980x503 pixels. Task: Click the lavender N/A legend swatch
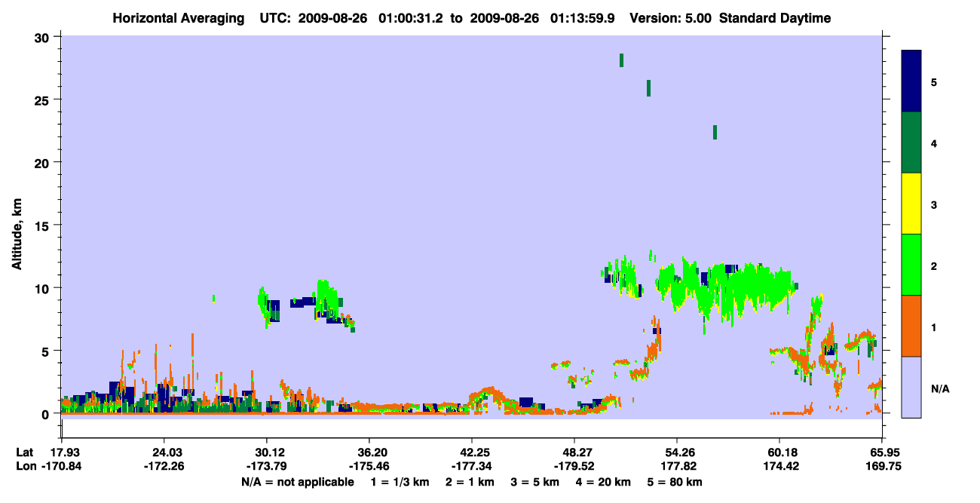tap(911, 387)
